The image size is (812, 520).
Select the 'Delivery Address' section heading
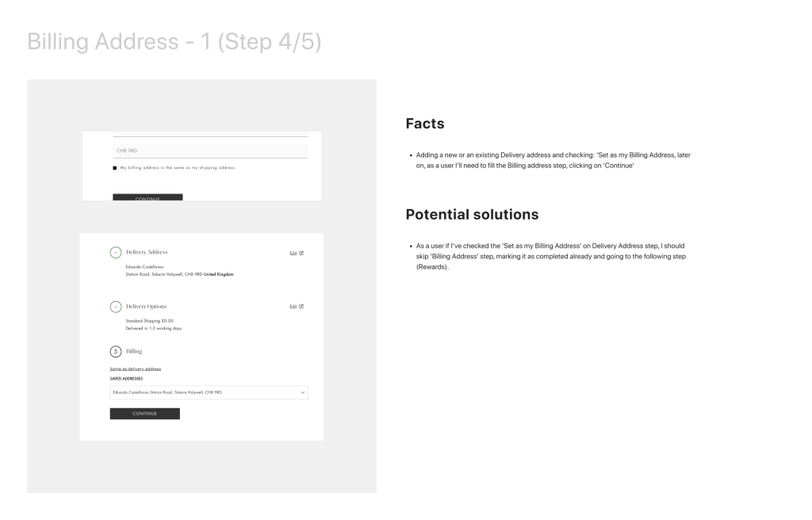(x=147, y=252)
